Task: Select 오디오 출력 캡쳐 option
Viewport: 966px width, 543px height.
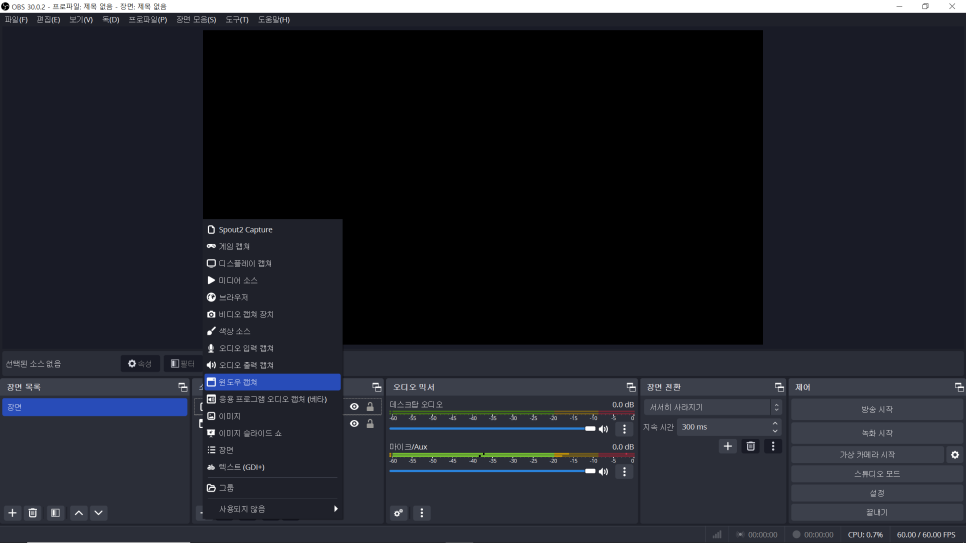Action: pyautogui.click(x=272, y=365)
